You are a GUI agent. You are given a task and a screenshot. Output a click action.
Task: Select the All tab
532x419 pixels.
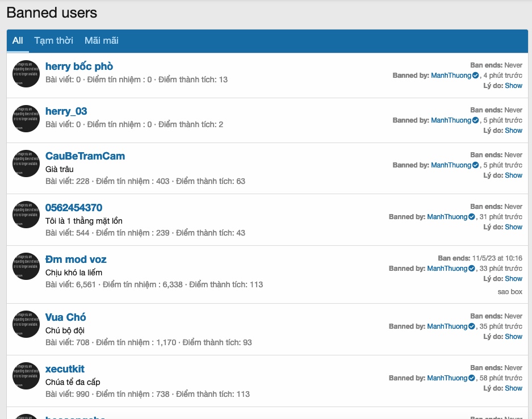click(x=18, y=41)
